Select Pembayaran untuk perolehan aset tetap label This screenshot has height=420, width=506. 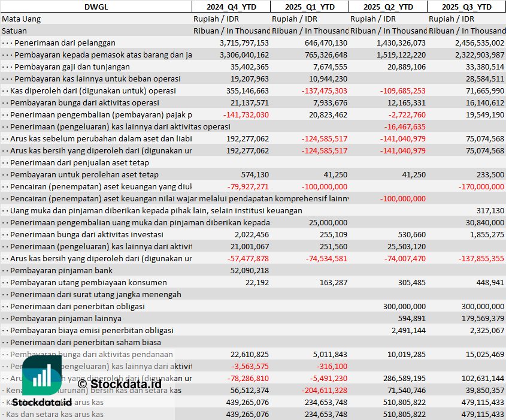coord(84,174)
